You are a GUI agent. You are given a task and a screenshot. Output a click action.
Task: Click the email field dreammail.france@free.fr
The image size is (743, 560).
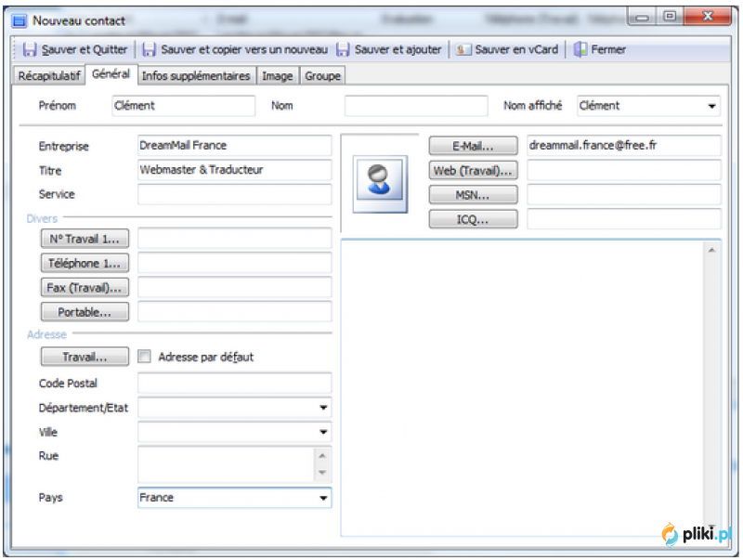[624, 146]
